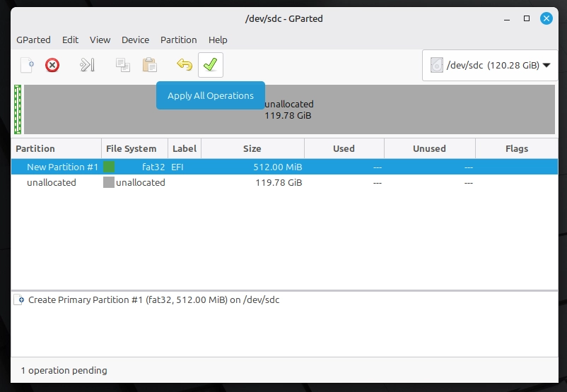
Task: Click the 119.78 GiB size cell in table
Action: tap(279, 182)
